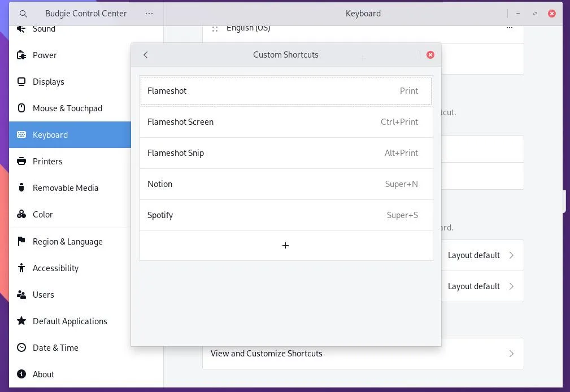Select Region & Language in the sidebar
The height and width of the screenshot is (392, 570).
tap(67, 241)
